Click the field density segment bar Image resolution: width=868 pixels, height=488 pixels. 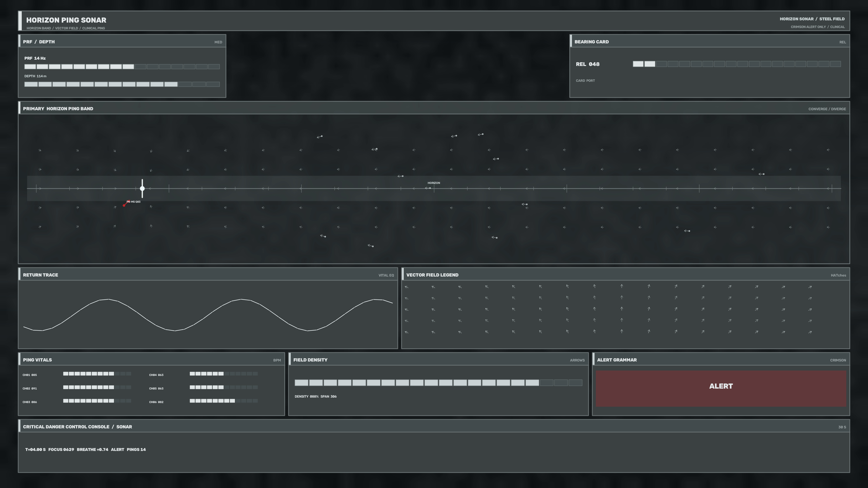click(x=438, y=382)
